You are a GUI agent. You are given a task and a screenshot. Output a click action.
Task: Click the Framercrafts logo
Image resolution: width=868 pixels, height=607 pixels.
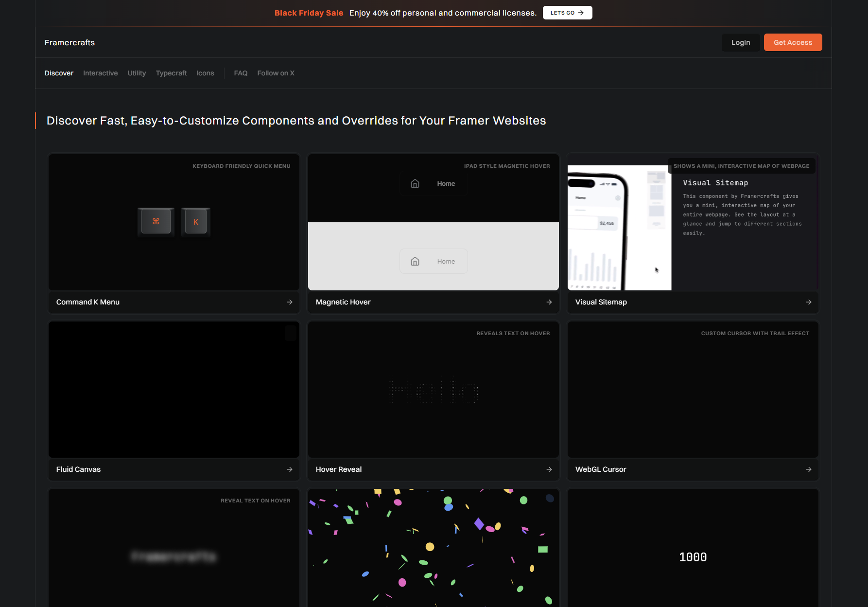point(69,42)
